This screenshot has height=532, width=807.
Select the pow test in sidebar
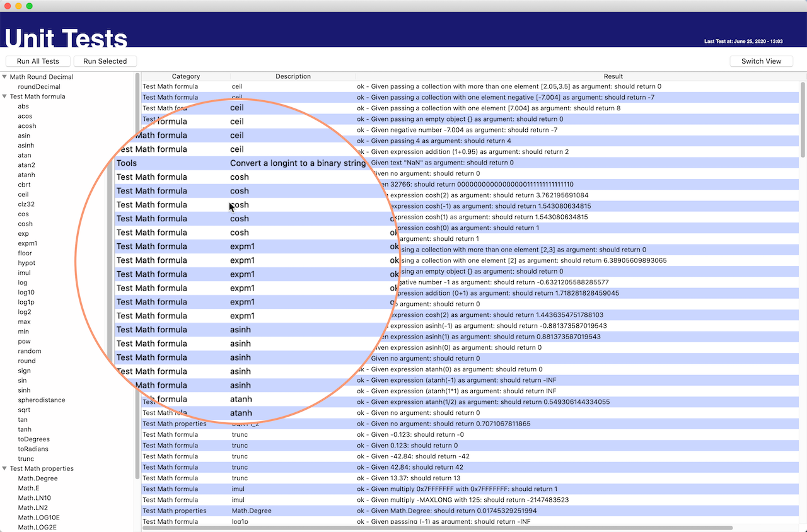pyautogui.click(x=24, y=342)
